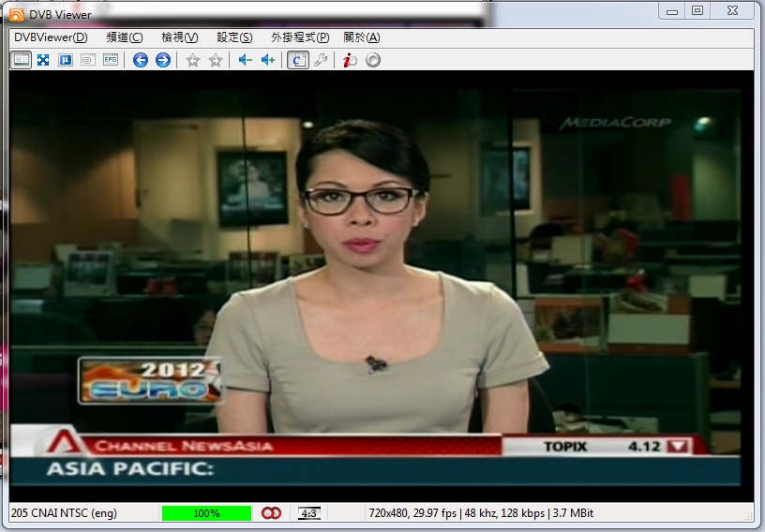Image resolution: width=765 pixels, height=532 pixels.
Task: Maximize the DVB Viewer window
Action: [697, 10]
